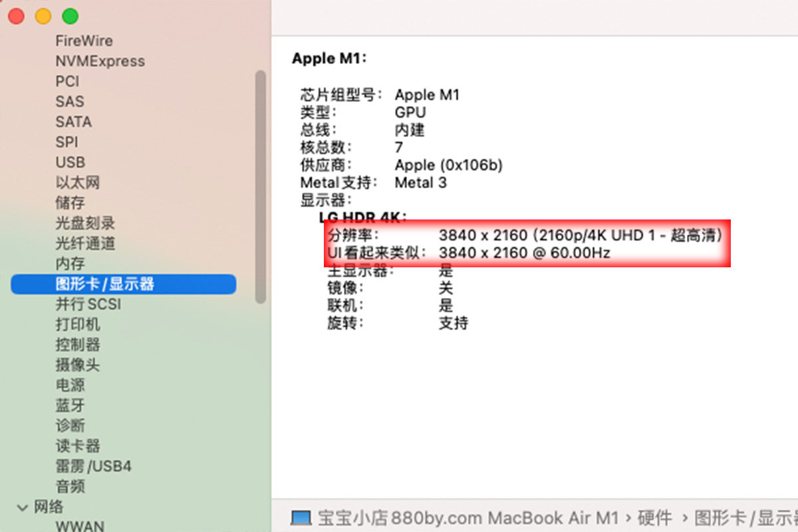
Task: Select SATA in the sidebar list
Action: [73, 122]
